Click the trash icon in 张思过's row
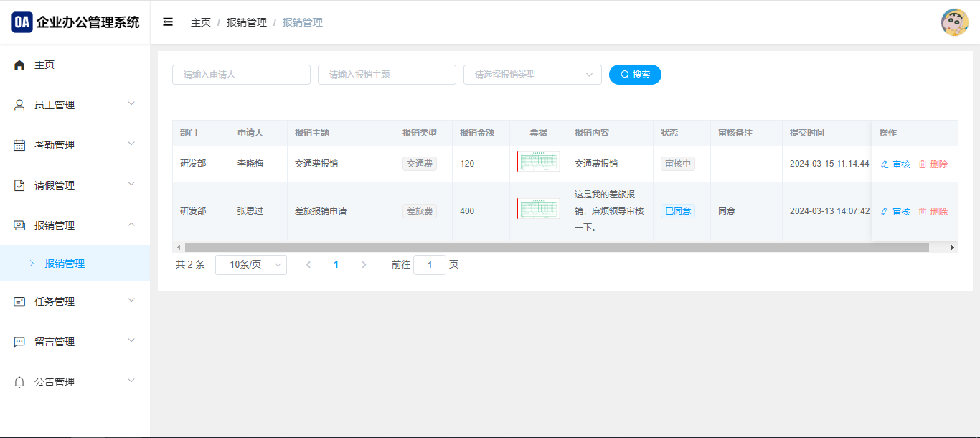Screen dimensions: 980x438 point(923,212)
